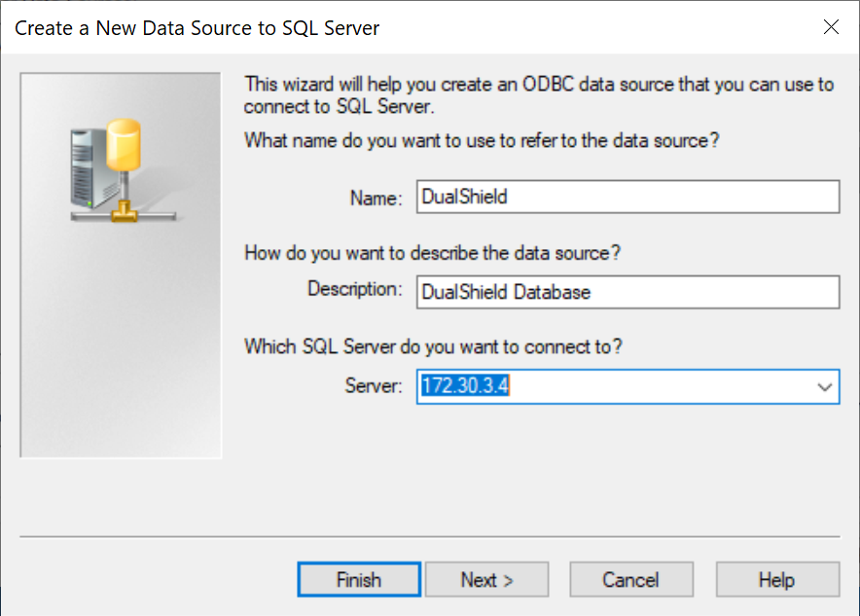The image size is (860, 616).
Task: Cancel the data source wizard
Action: (630, 580)
